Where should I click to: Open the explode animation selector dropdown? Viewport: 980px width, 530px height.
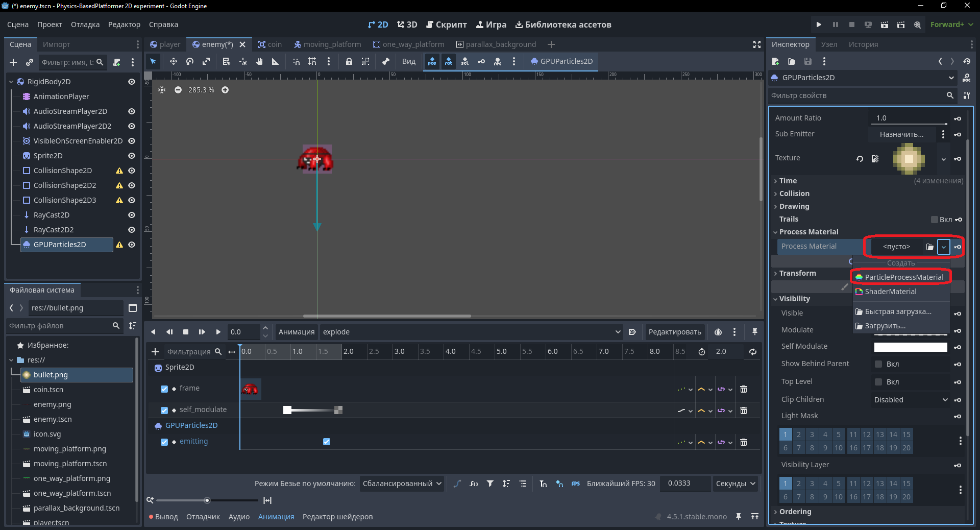(472, 332)
